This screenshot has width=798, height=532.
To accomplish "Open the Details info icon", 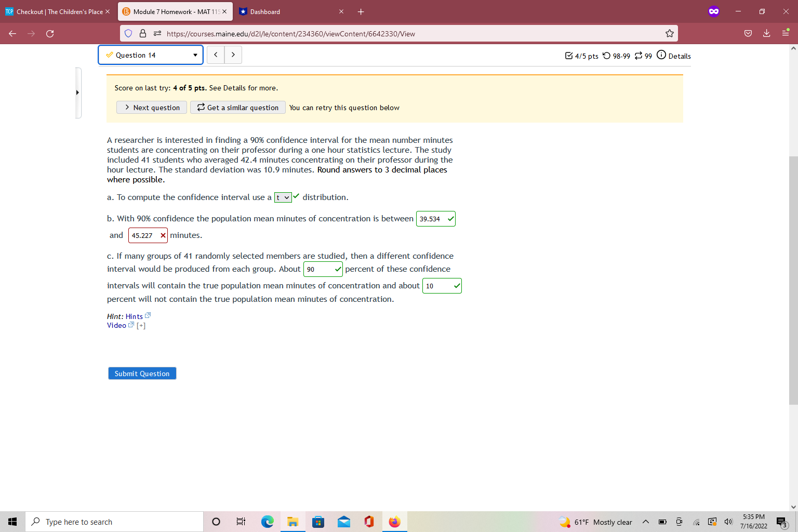I will click(661, 55).
